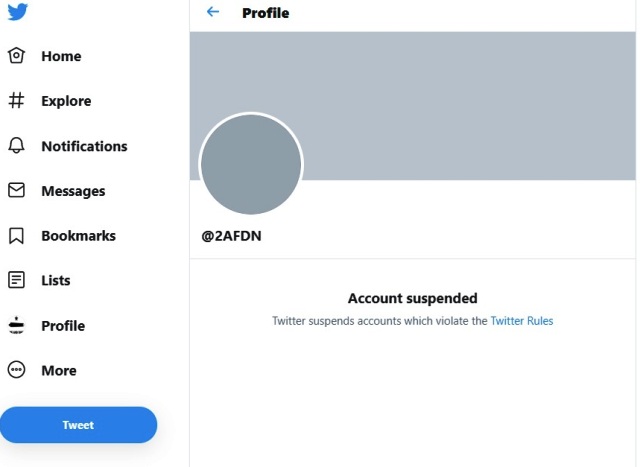Click the Notifications bell icon
The width and height of the screenshot is (640, 467).
(x=16, y=146)
